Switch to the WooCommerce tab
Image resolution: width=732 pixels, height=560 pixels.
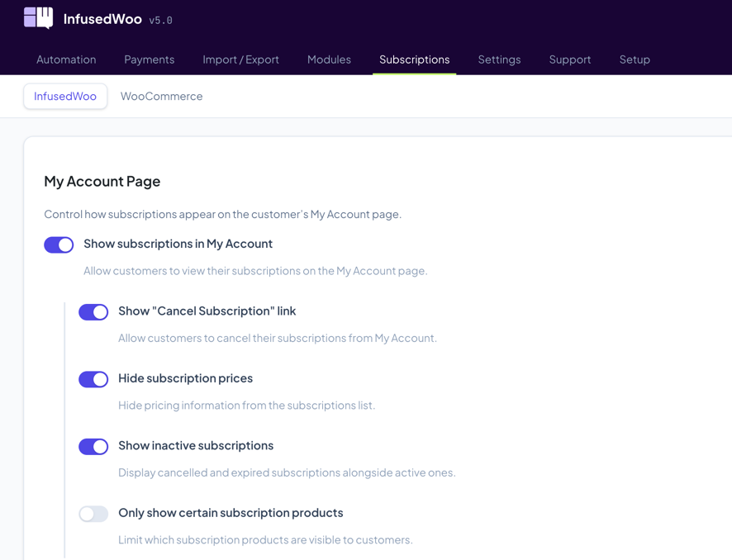(161, 96)
